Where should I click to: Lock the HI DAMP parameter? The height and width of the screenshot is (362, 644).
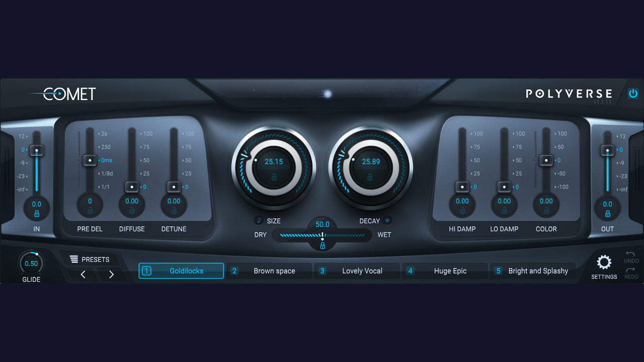pyautogui.click(x=462, y=211)
